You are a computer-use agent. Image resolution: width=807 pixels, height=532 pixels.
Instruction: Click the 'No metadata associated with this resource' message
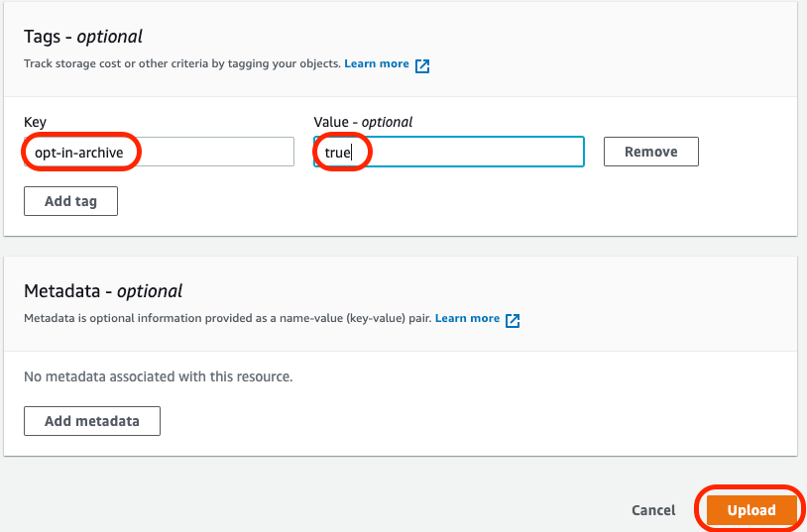pos(159,376)
